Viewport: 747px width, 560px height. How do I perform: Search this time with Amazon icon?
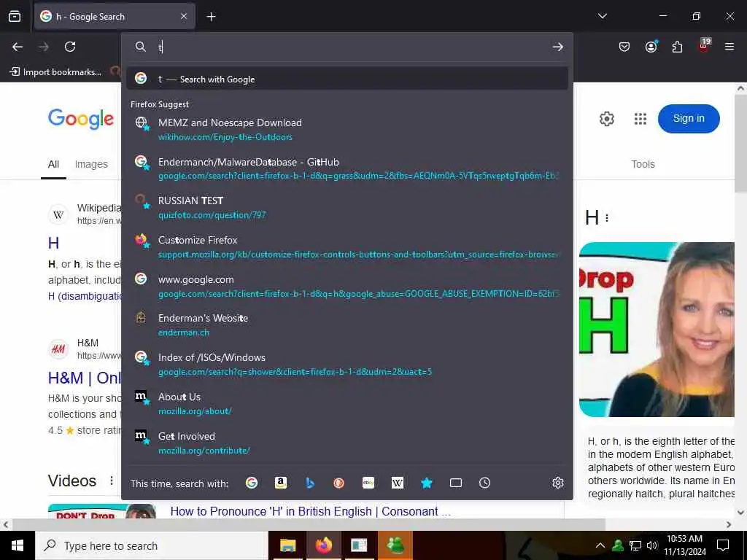281,483
